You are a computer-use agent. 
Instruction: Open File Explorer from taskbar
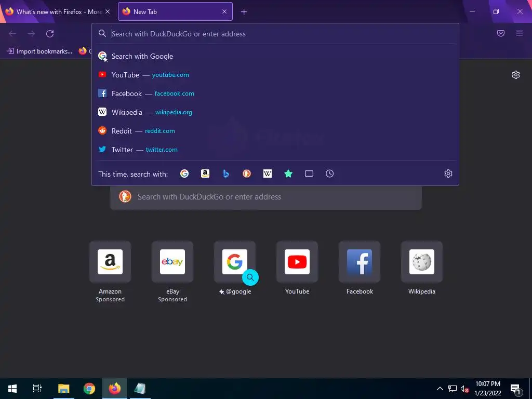pyautogui.click(x=63, y=389)
